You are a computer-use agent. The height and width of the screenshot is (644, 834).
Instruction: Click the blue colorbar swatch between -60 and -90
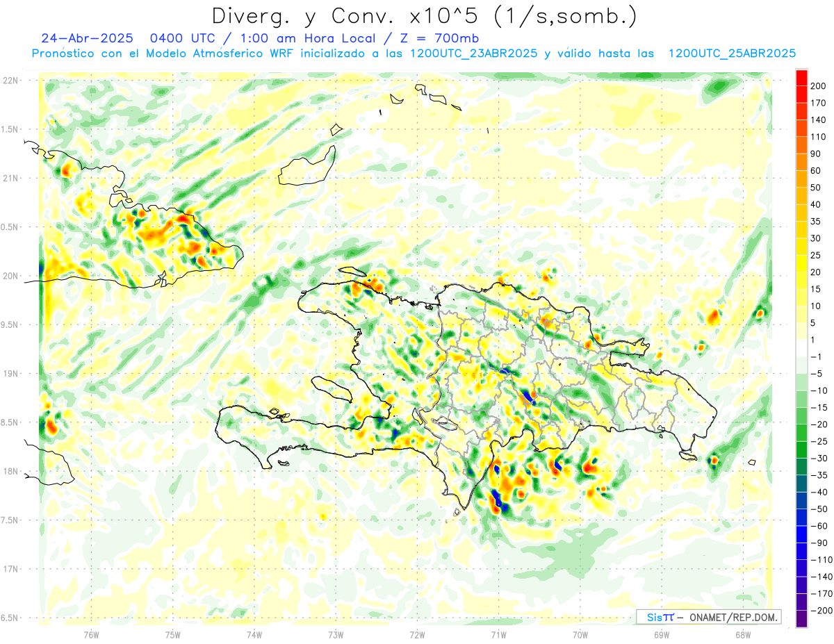[x=801, y=535]
